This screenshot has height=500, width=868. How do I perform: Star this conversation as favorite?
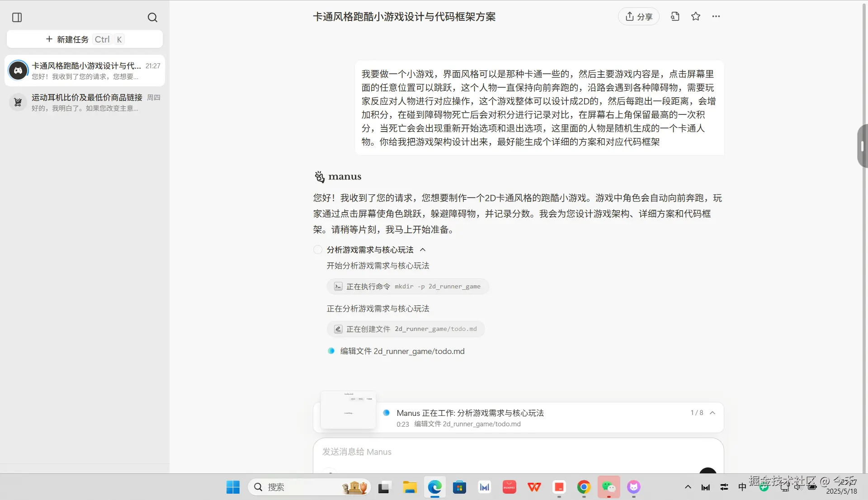tap(695, 16)
